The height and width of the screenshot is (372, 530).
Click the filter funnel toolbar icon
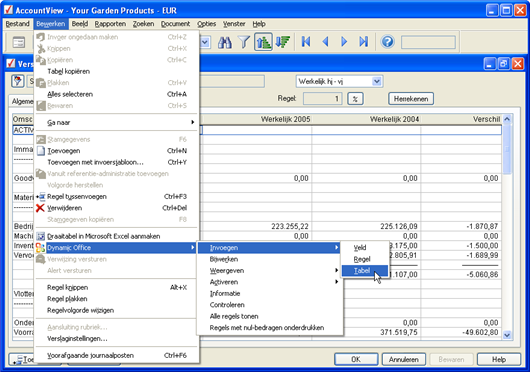coord(244,42)
